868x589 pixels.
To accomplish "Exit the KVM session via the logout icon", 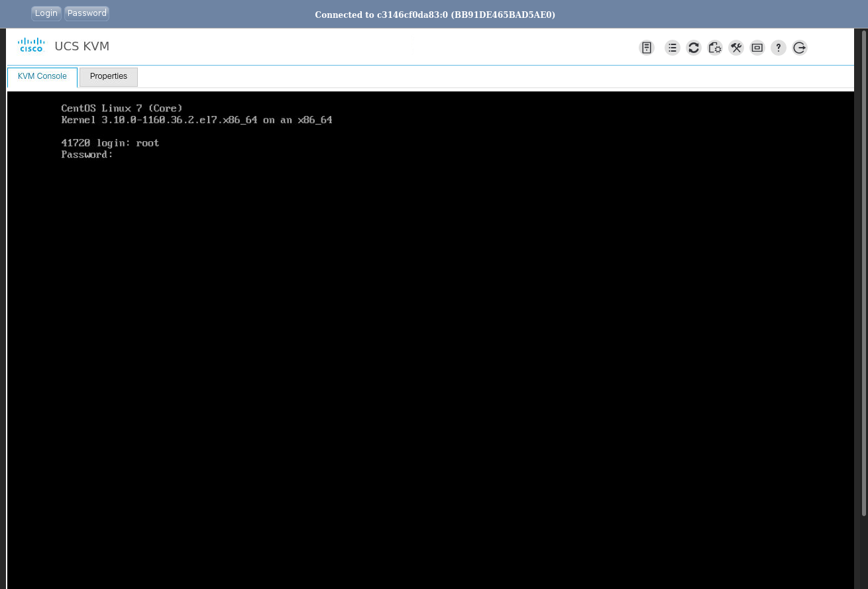I will coord(800,48).
